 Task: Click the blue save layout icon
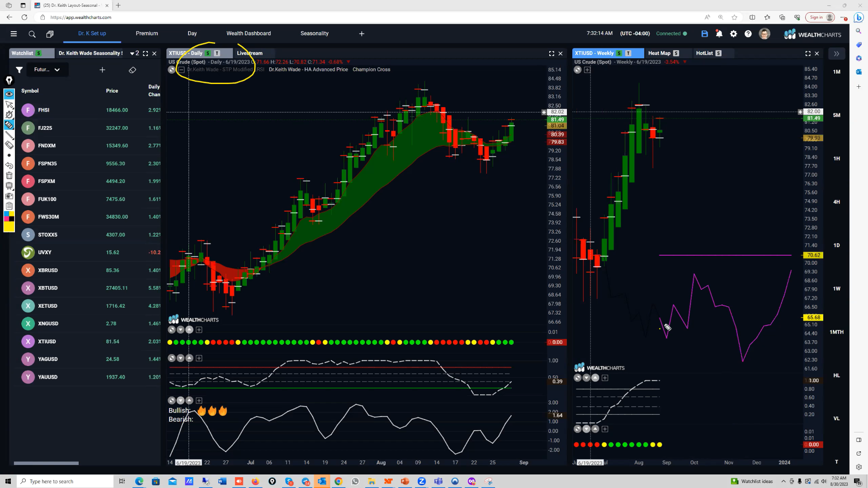click(704, 34)
